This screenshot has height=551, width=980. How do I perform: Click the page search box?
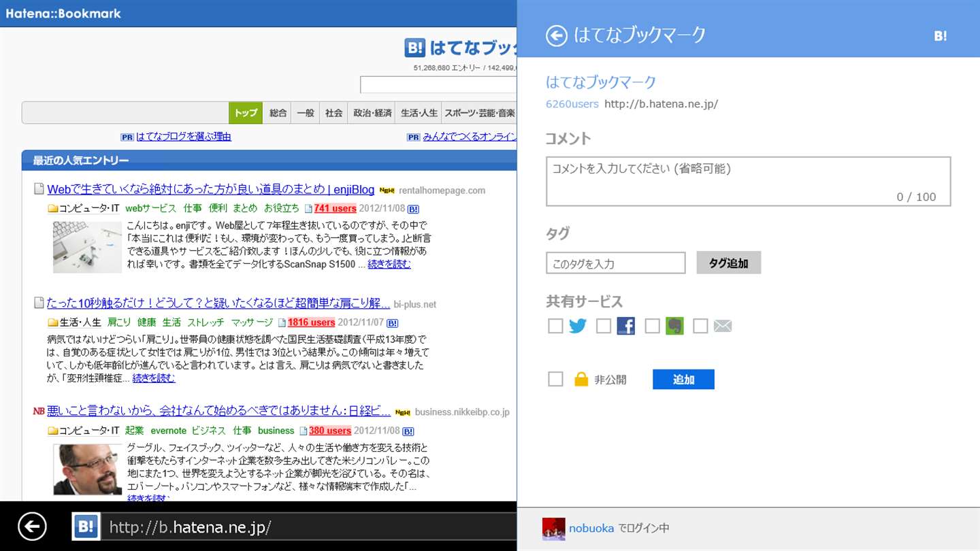(438, 85)
